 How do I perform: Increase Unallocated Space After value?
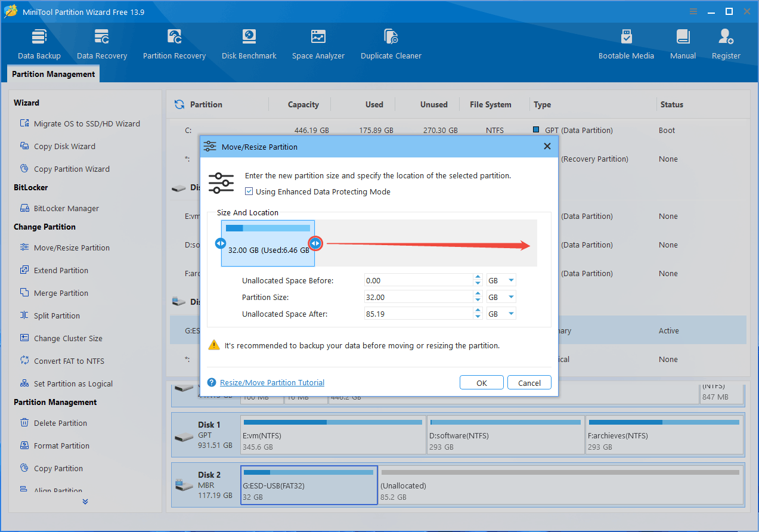pos(478,311)
